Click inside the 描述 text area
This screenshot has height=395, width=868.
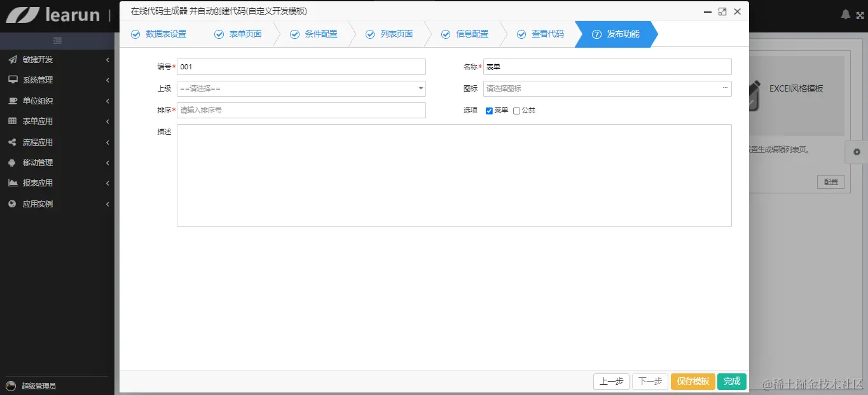(455, 175)
